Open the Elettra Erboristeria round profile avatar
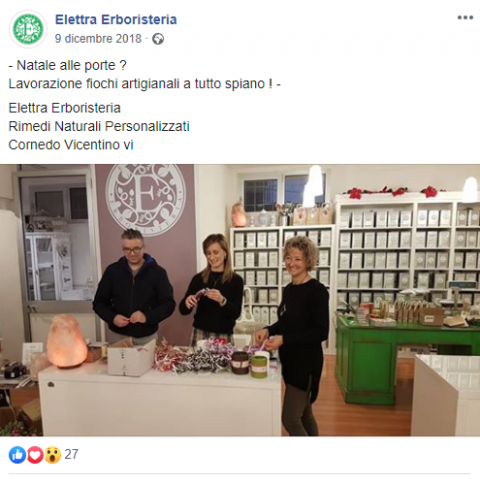 (x=28, y=29)
